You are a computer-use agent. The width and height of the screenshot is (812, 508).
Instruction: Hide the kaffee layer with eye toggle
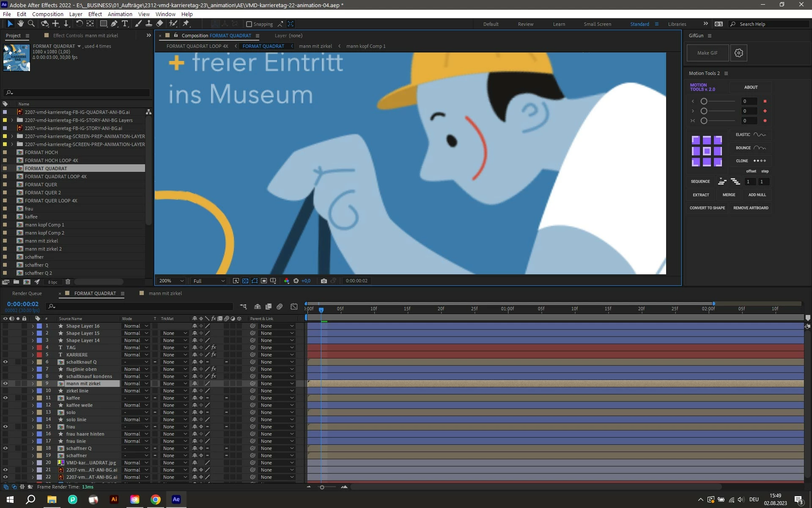tap(5, 398)
